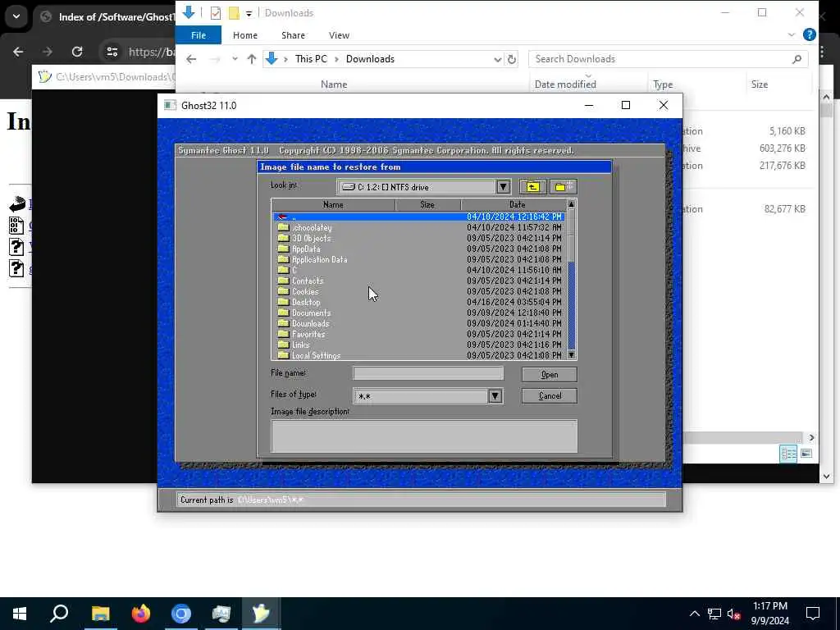The image size is (840, 630).
Task: Click This PC in Explorer breadcrumb
Action: (x=311, y=59)
